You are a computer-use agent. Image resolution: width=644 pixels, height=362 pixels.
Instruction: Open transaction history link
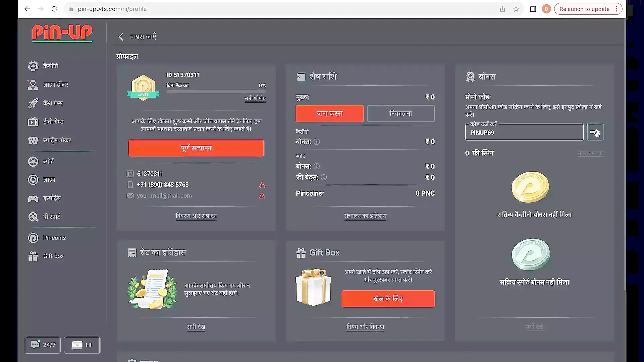tap(365, 216)
